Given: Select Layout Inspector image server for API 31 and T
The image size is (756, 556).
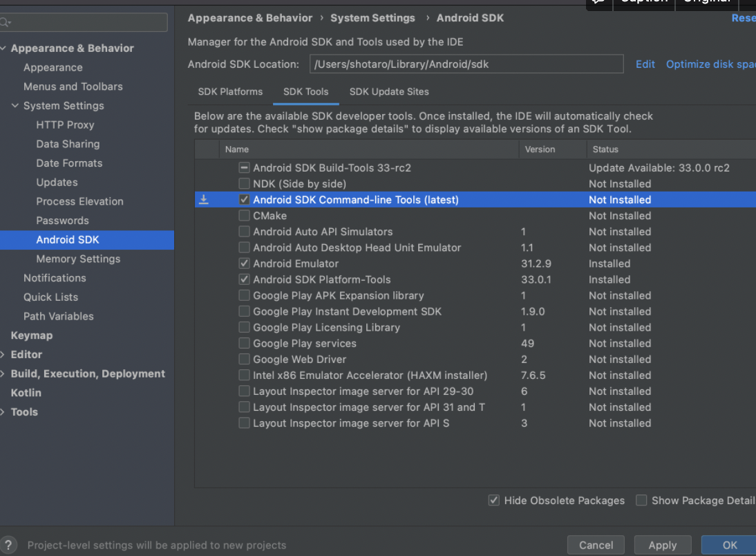Looking at the screenshot, I should 475,407.
